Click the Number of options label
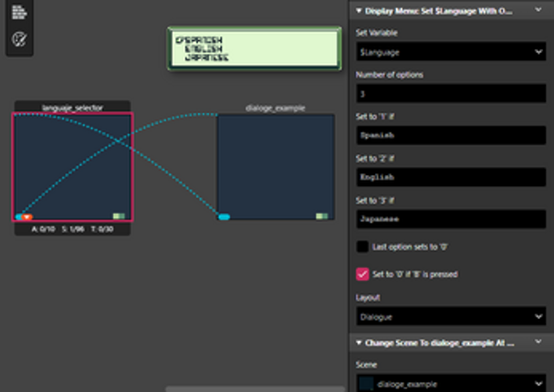 pyautogui.click(x=390, y=75)
